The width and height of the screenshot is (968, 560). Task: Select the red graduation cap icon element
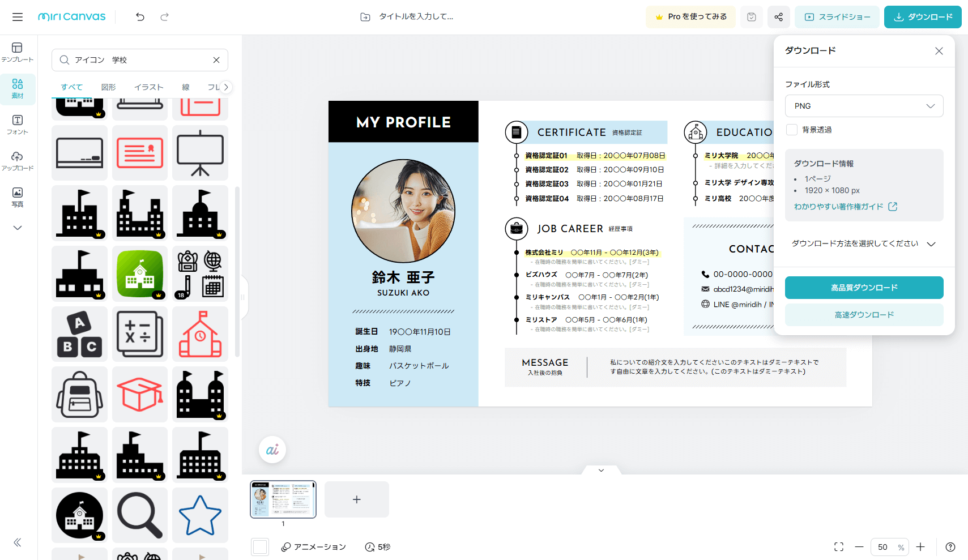click(139, 394)
